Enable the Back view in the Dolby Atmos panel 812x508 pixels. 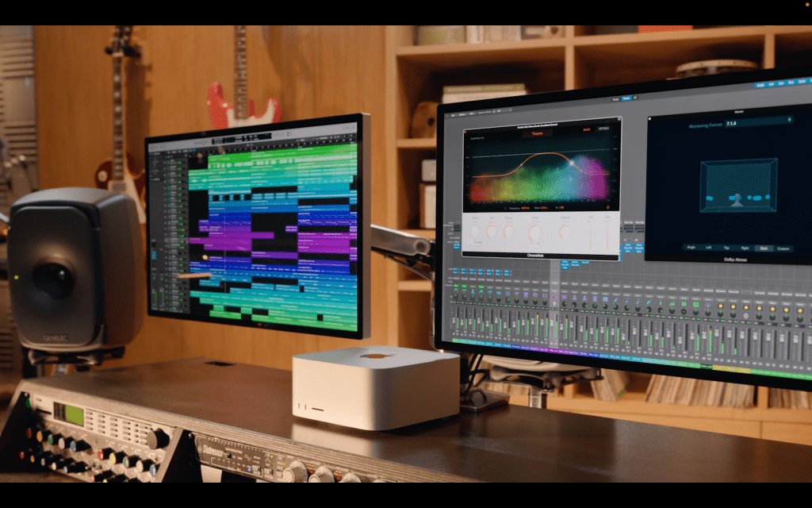click(x=764, y=247)
